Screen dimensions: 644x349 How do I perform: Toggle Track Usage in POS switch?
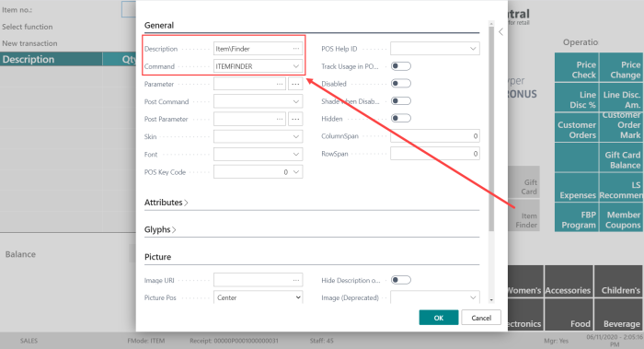click(x=400, y=66)
